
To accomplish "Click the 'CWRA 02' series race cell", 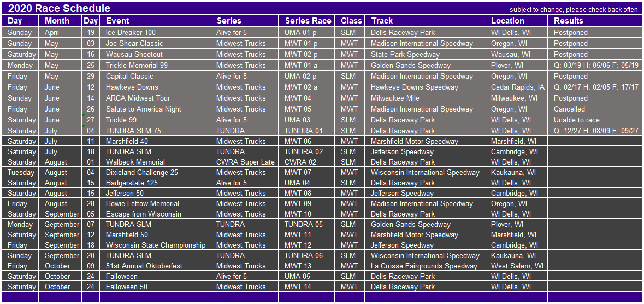I will [x=306, y=162].
